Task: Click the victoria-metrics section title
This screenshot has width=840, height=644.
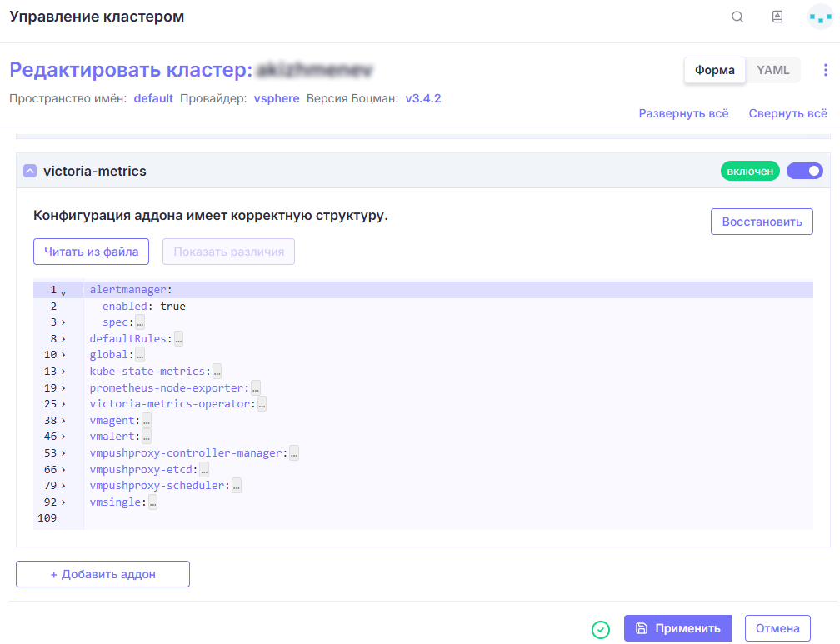Action: (95, 171)
